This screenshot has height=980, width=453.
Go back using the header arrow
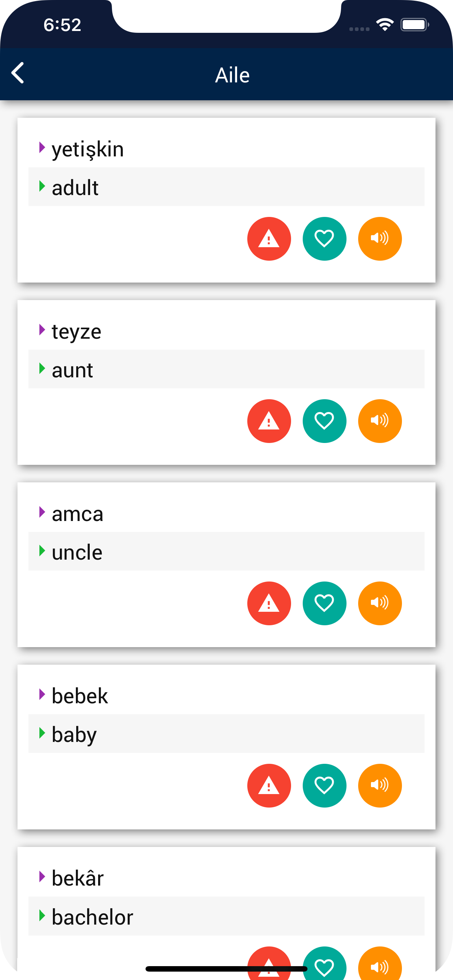pos(18,73)
